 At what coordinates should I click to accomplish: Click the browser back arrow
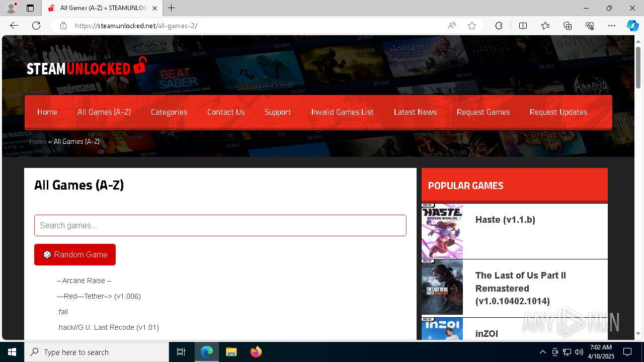(x=14, y=26)
